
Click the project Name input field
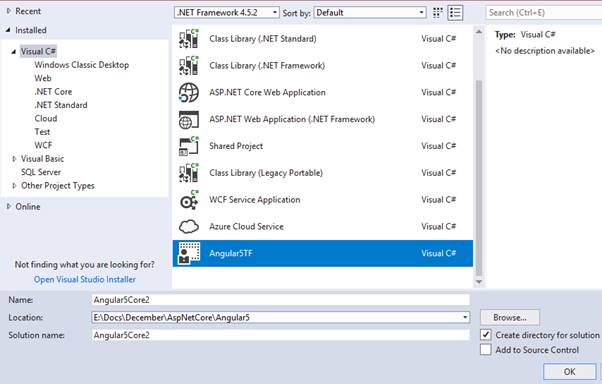(281, 300)
